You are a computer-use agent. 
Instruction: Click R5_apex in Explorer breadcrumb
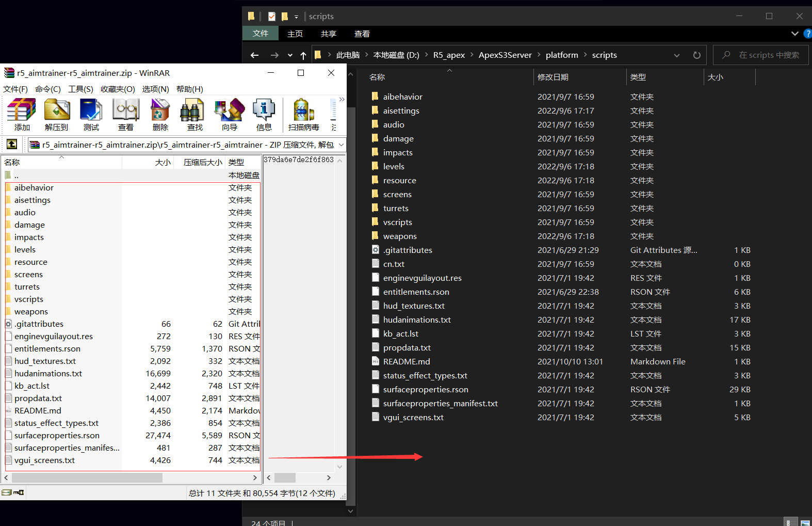[449, 55]
